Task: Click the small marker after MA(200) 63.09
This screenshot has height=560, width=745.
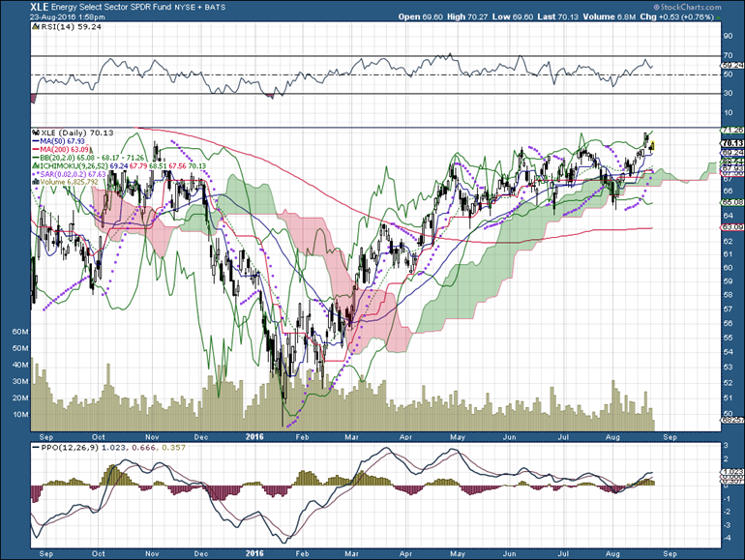Action: coord(91,150)
